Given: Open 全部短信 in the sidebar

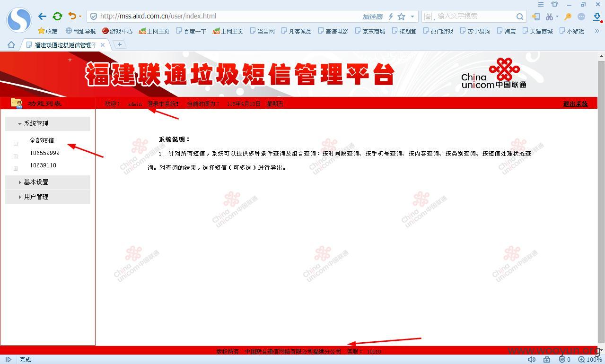Looking at the screenshot, I should [x=42, y=140].
